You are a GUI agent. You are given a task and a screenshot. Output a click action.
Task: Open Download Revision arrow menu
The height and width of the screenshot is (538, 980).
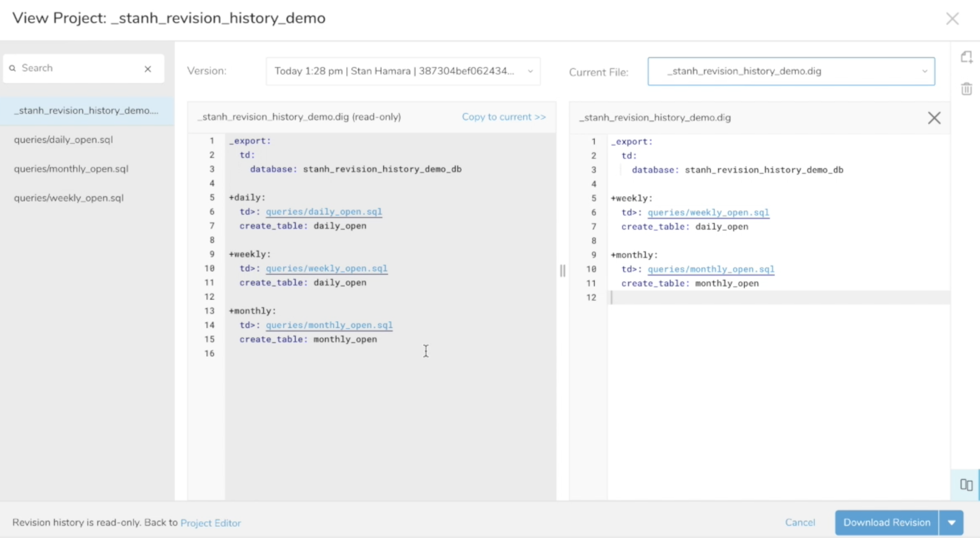click(951, 522)
